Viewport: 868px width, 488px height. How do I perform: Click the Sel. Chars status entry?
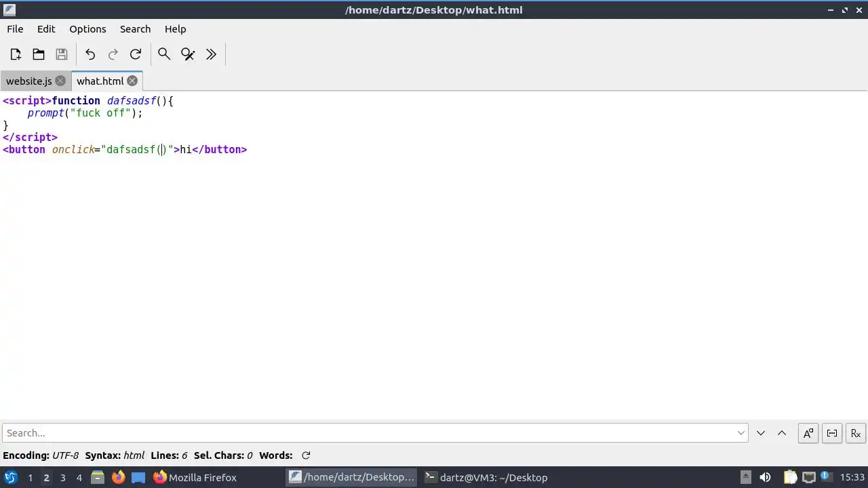click(x=223, y=455)
